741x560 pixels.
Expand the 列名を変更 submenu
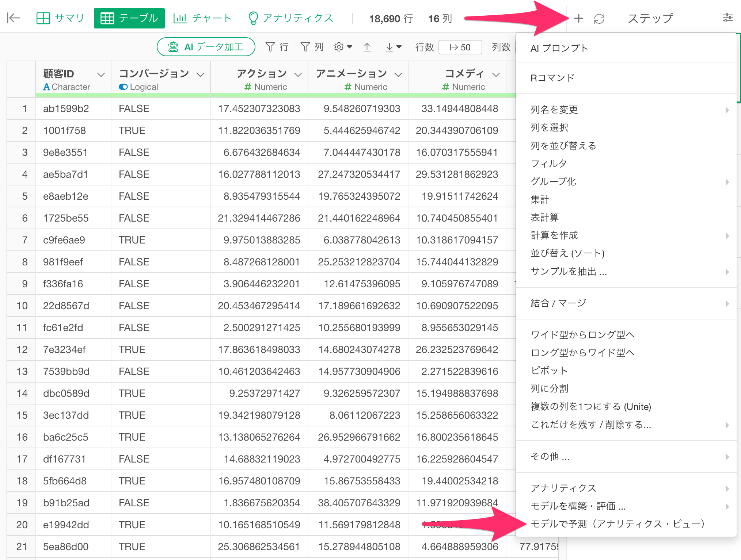(626, 110)
